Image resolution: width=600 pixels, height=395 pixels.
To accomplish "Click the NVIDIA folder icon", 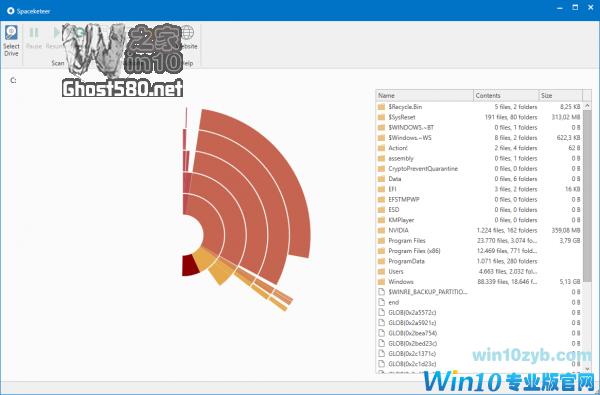I will 381,230.
